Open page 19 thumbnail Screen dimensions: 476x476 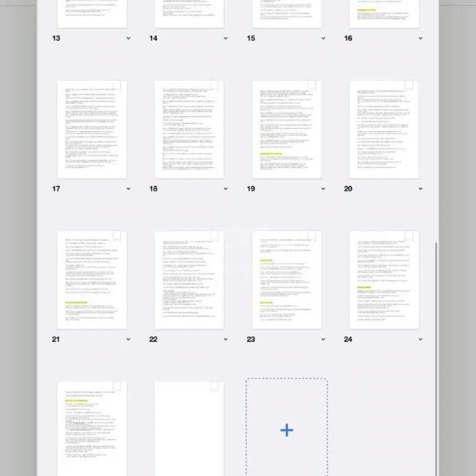(x=287, y=129)
